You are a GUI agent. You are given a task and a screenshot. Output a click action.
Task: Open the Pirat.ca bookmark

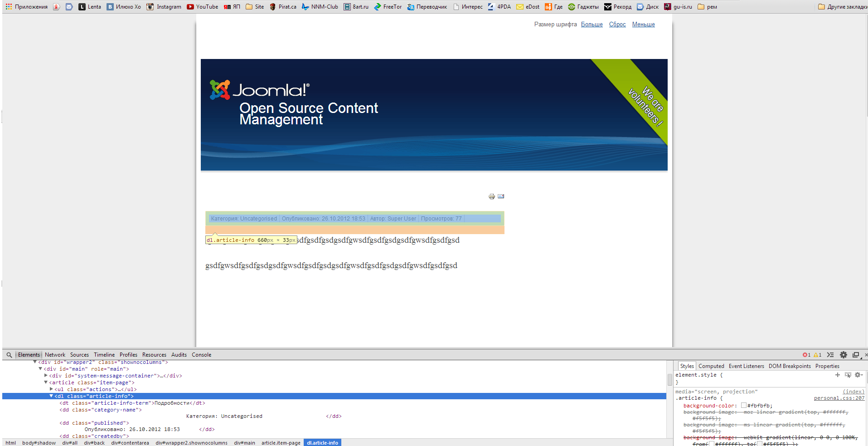pyautogui.click(x=283, y=7)
